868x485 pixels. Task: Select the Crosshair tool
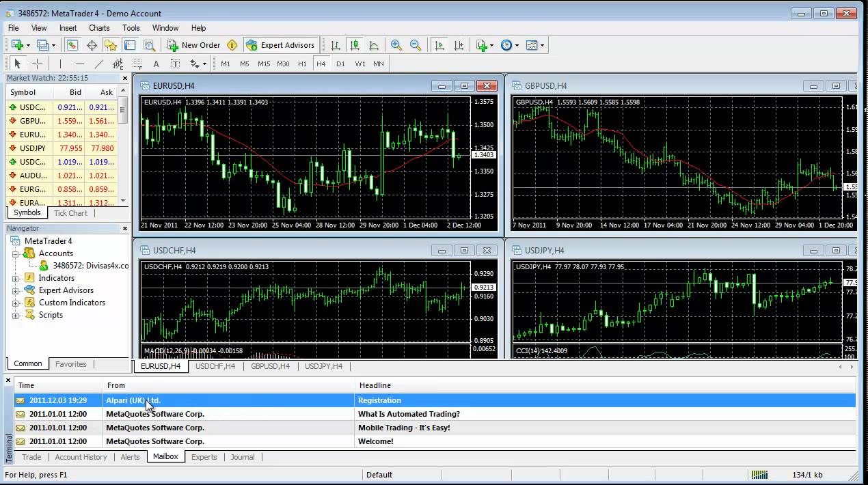tap(37, 64)
